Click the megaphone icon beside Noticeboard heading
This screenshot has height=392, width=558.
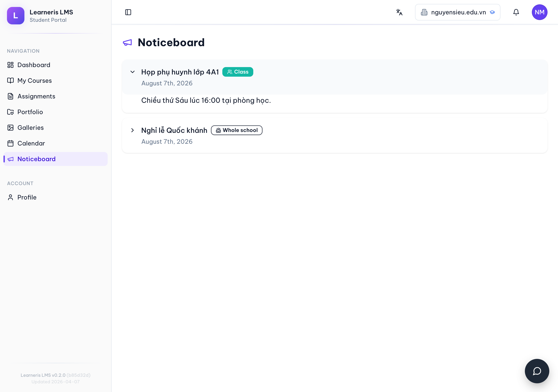[x=127, y=43]
